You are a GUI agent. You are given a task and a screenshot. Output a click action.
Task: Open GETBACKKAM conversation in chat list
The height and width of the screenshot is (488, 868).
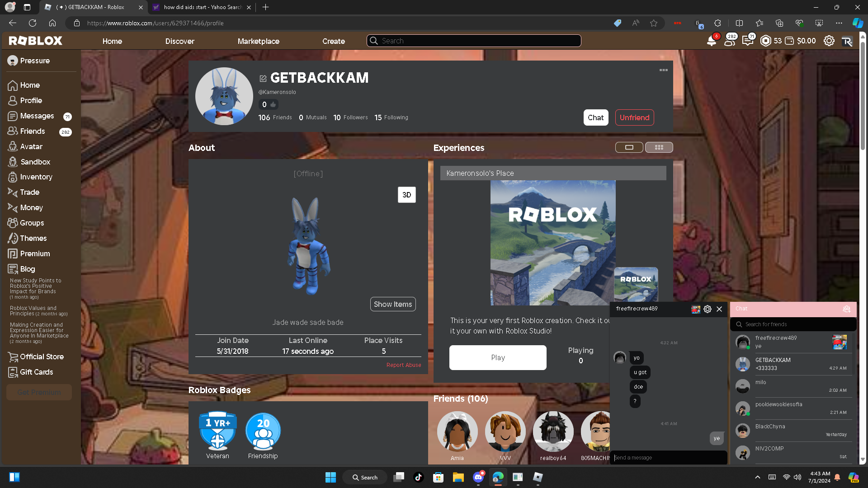[x=793, y=364]
